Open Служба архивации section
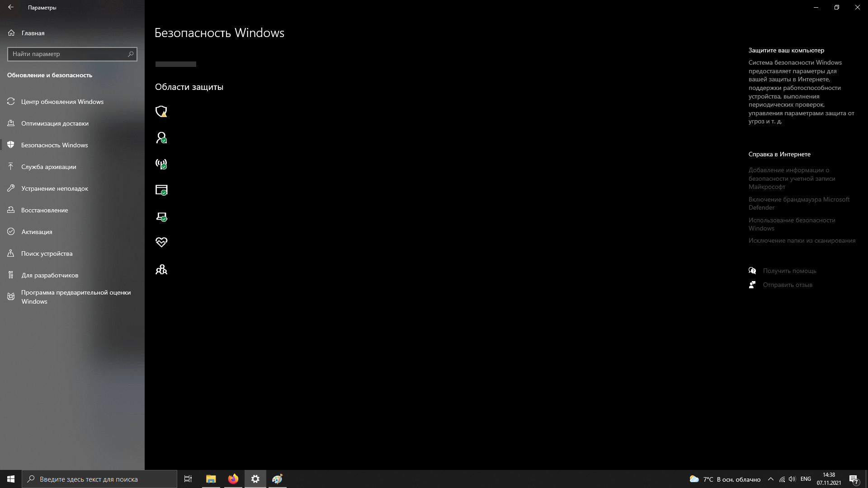868x488 pixels. pos(72,167)
